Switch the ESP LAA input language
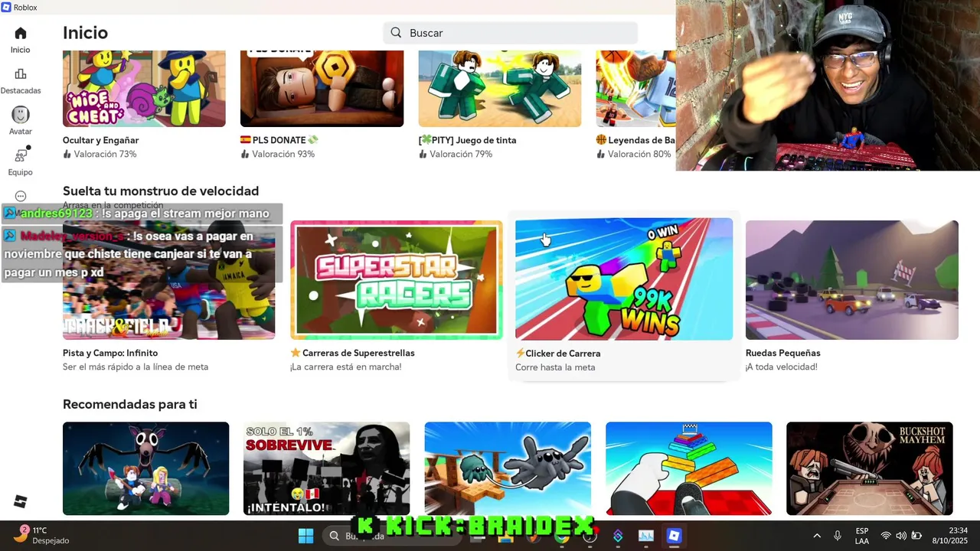 click(x=862, y=536)
